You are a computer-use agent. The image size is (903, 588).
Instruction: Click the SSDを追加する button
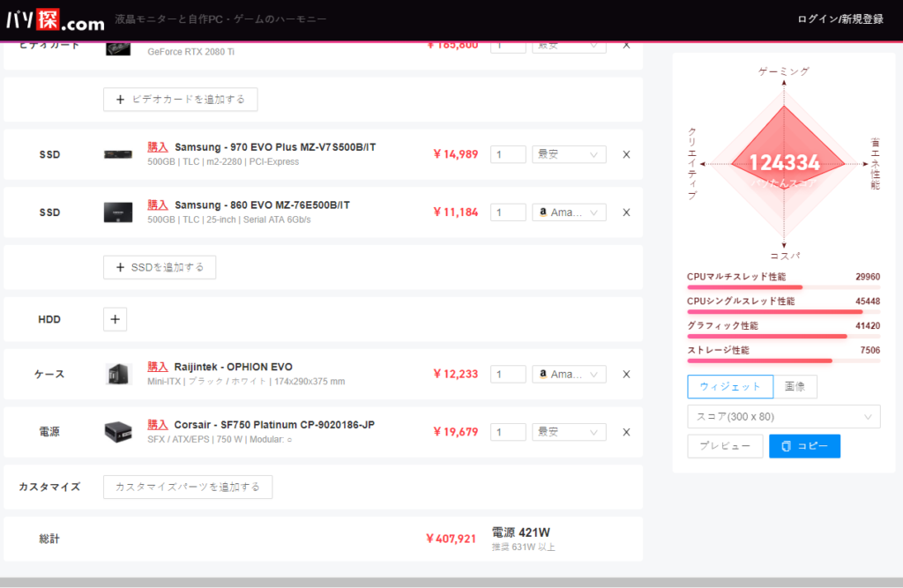(160, 267)
